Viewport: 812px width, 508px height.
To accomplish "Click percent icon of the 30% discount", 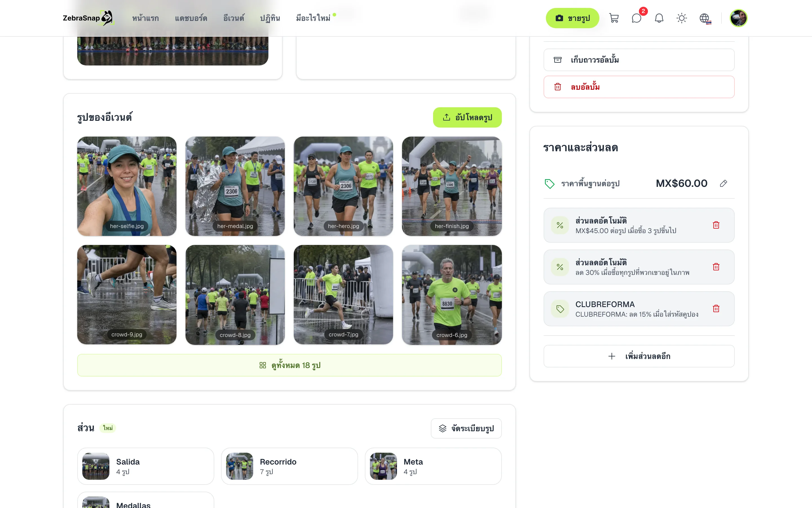I will [x=560, y=267].
